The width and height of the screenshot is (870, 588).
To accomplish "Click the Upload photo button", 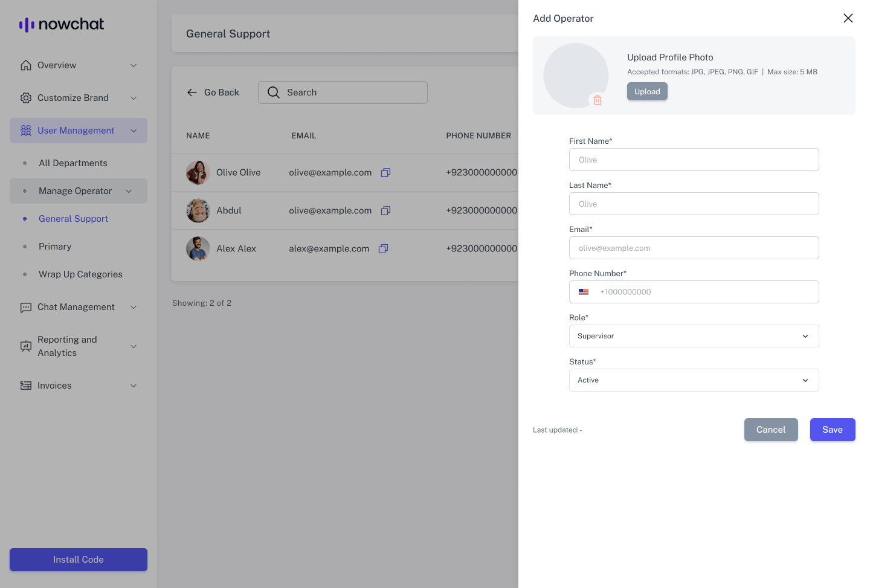I will (x=647, y=92).
